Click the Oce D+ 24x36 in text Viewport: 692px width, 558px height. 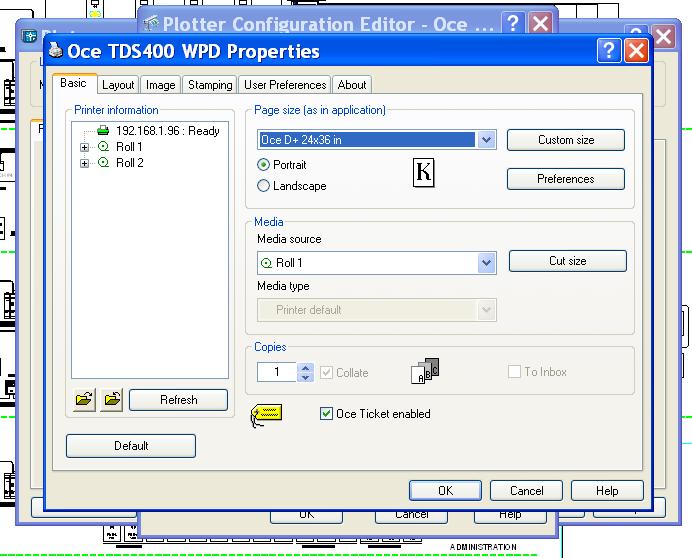[x=301, y=140]
